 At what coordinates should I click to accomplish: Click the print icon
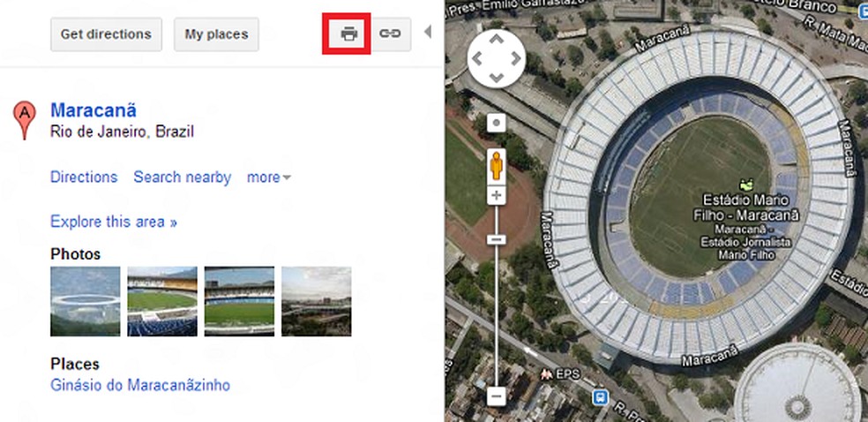click(349, 34)
